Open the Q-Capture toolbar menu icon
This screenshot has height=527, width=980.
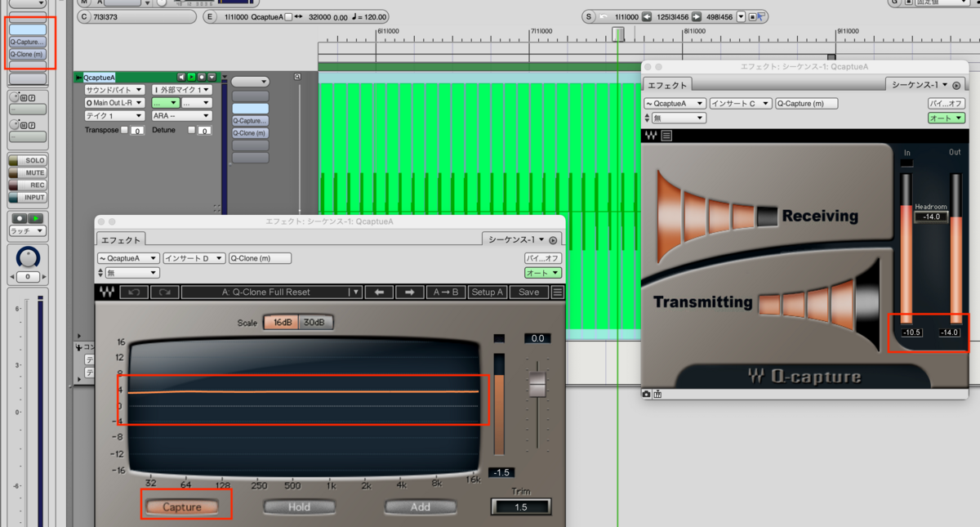(x=666, y=136)
